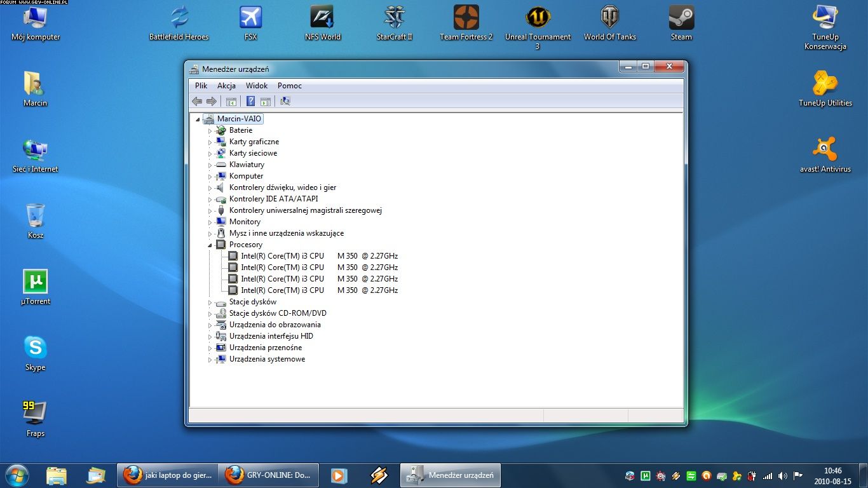The width and height of the screenshot is (868, 488).
Task: Open the Marcin user folder icon
Action: (x=36, y=89)
